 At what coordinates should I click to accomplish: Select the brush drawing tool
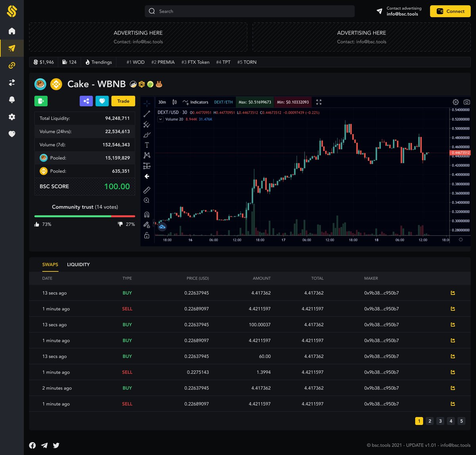tap(147, 135)
